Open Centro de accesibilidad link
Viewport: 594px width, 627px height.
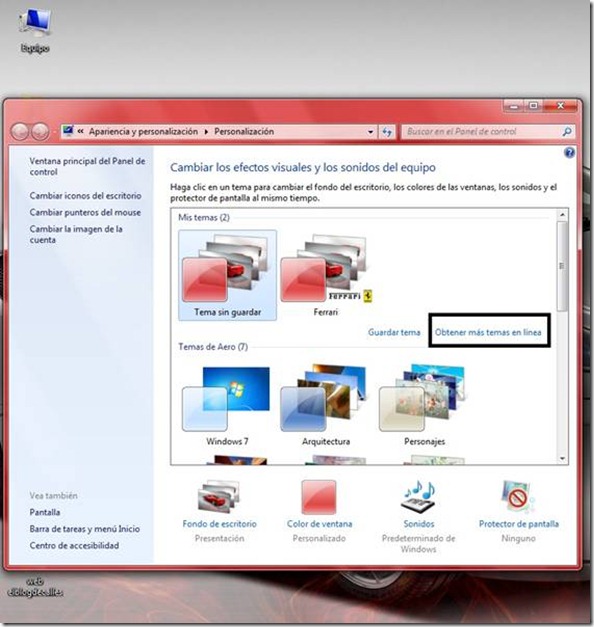point(74,545)
